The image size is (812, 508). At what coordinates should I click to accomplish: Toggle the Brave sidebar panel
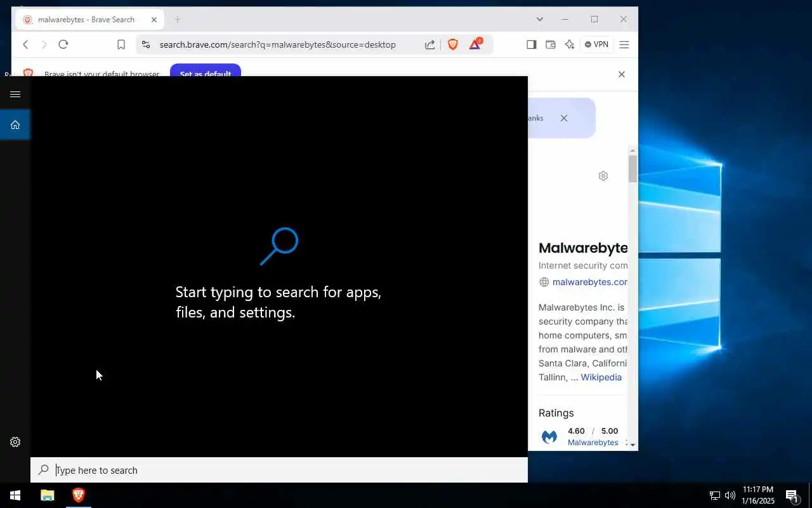532,44
